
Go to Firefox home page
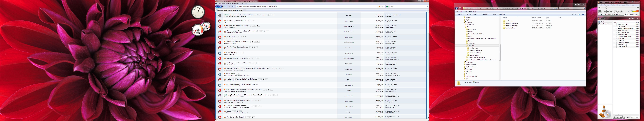coord(233,6)
